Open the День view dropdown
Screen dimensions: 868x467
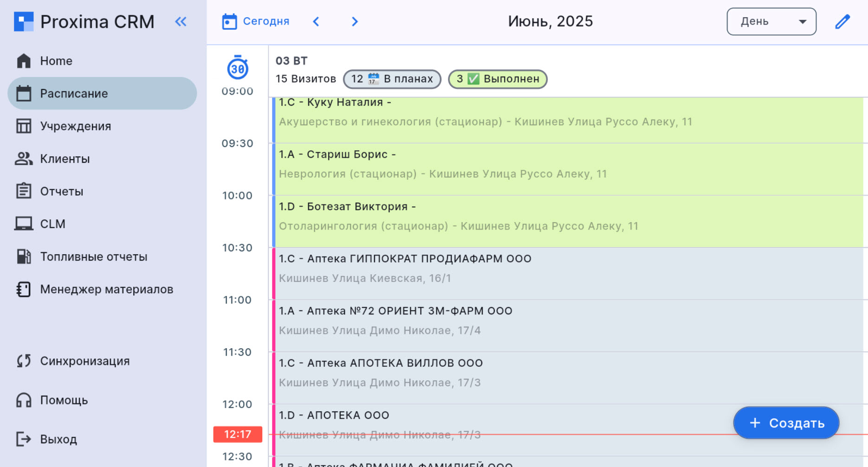tap(771, 21)
